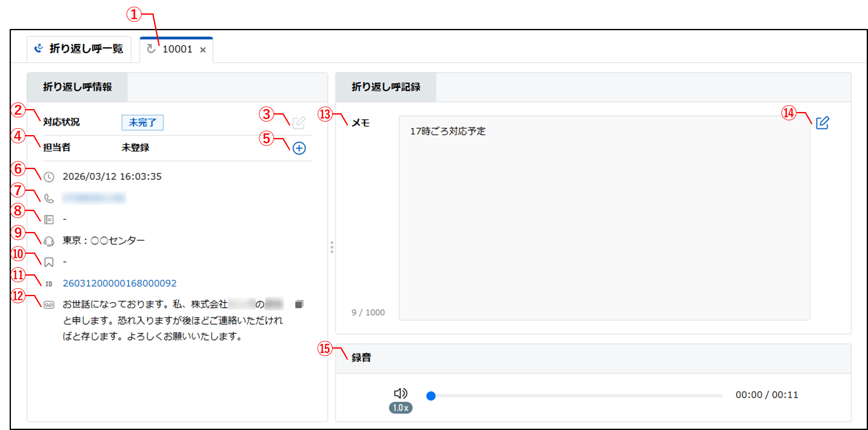Click the greyed edit status pencil icon
The image size is (868, 430).
tap(299, 123)
